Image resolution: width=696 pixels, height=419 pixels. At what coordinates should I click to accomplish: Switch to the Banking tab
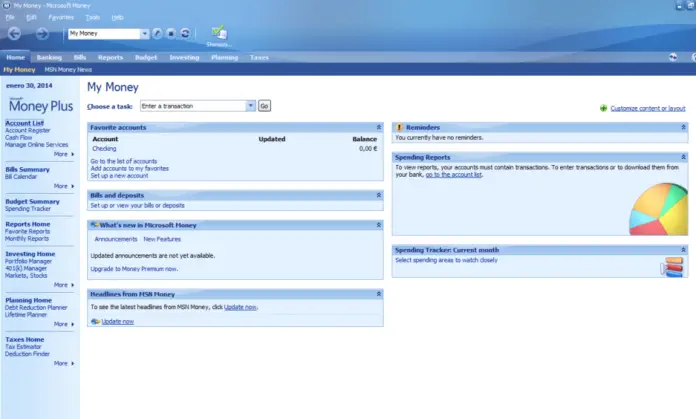tap(49, 57)
